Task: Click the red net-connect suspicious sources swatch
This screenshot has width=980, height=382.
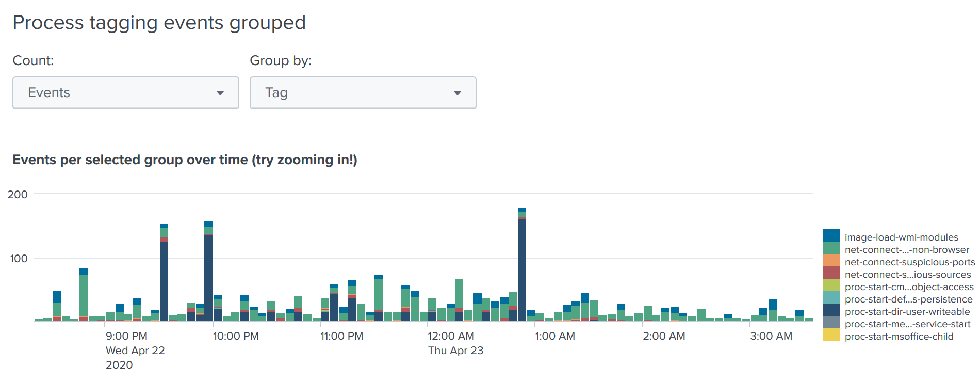Action: 831,273
